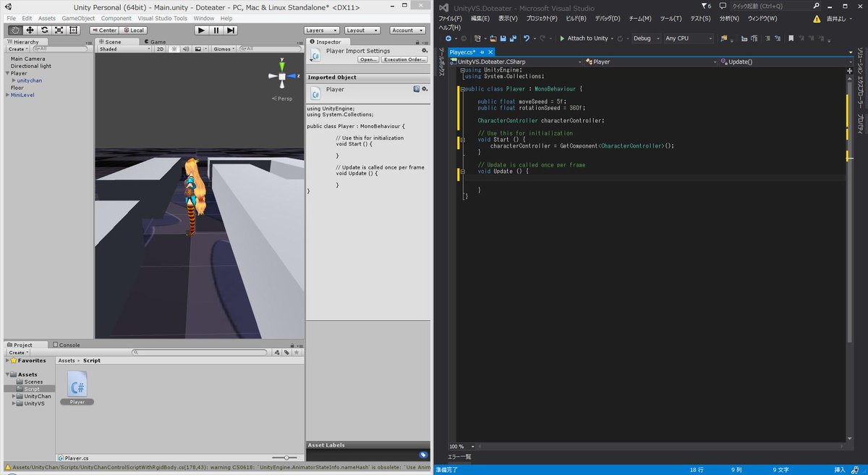868x475 pixels.
Task: Toggle Persp projection label in Scene view
Action: click(x=282, y=98)
